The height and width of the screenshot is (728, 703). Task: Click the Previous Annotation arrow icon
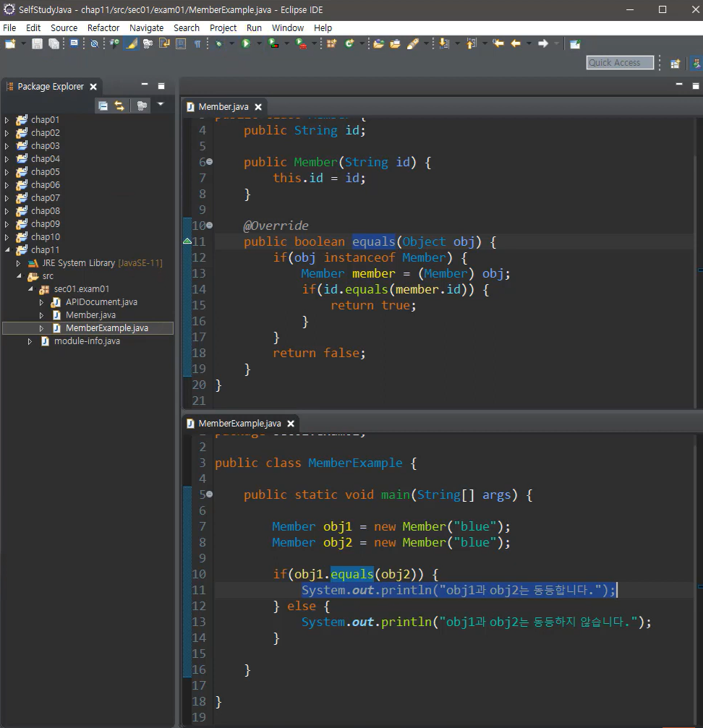tap(472, 43)
